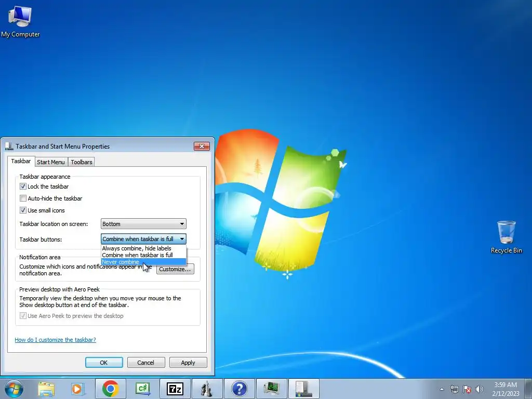Open the chess game taskbar icon
The width and height of the screenshot is (532, 399).
point(207,389)
